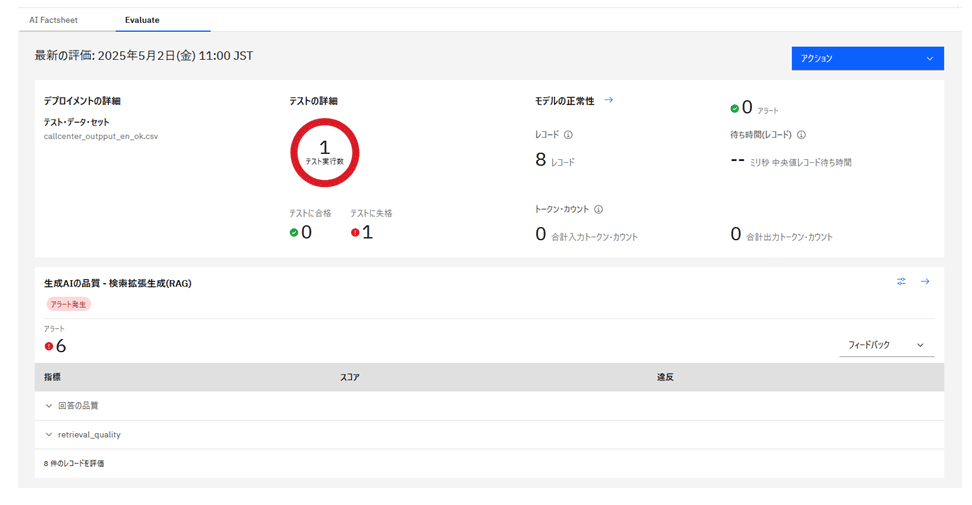Open the フィードバック dropdown

886,345
